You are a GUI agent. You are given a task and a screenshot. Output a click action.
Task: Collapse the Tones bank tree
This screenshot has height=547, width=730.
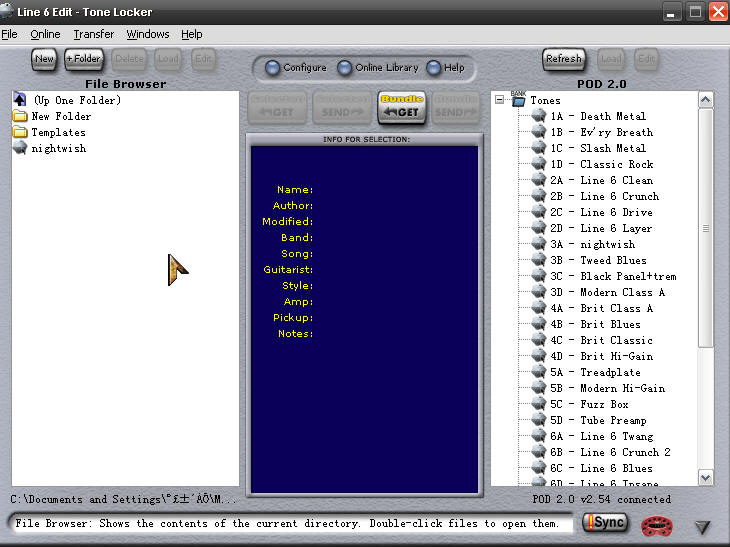[499, 100]
